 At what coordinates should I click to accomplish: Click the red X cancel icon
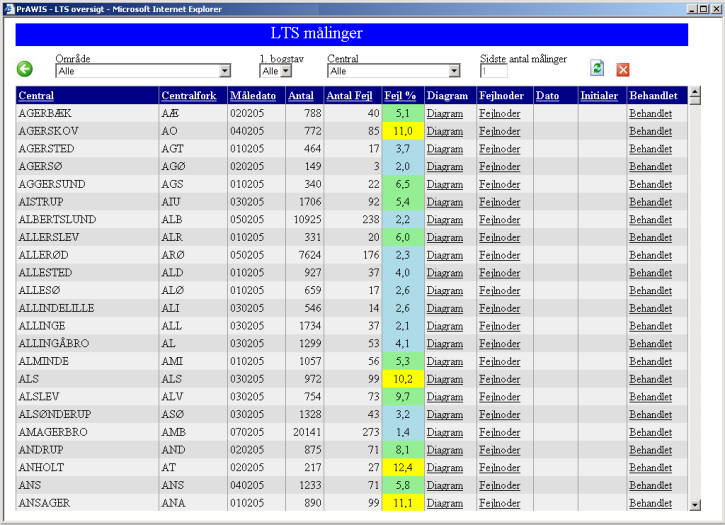pos(623,69)
